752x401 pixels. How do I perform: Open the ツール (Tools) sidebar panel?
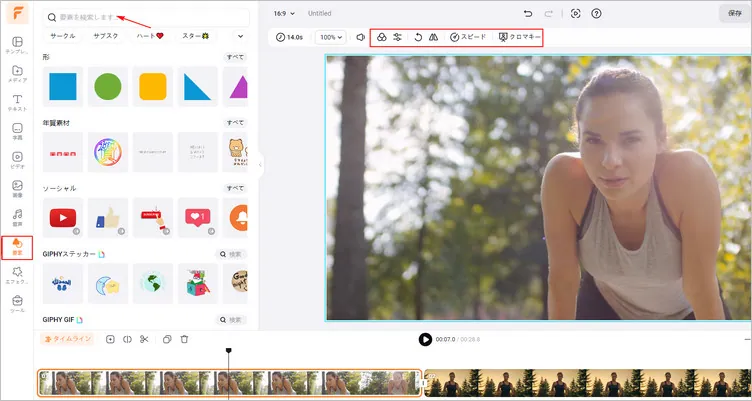(x=17, y=304)
